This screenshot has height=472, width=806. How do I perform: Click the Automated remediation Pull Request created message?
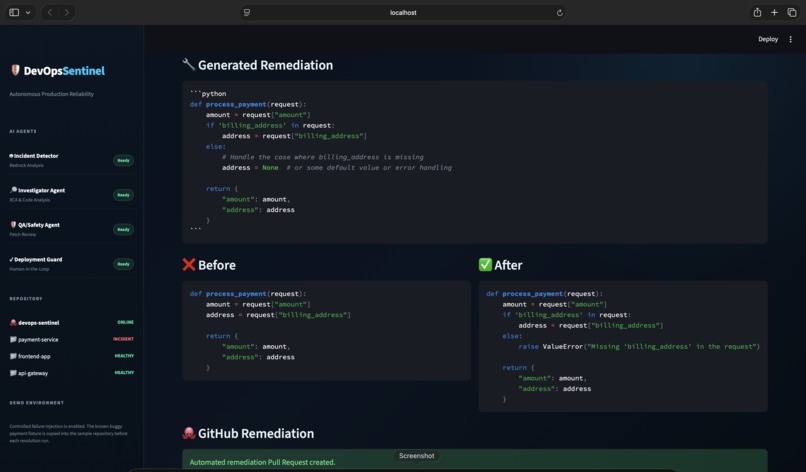(x=262, y=462)
